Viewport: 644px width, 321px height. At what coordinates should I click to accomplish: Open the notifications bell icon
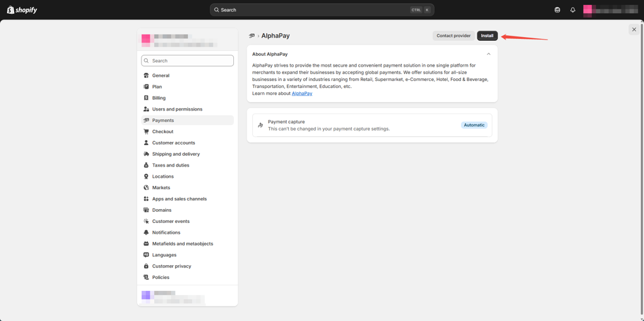pyautogui.click(x=572, y=10)
